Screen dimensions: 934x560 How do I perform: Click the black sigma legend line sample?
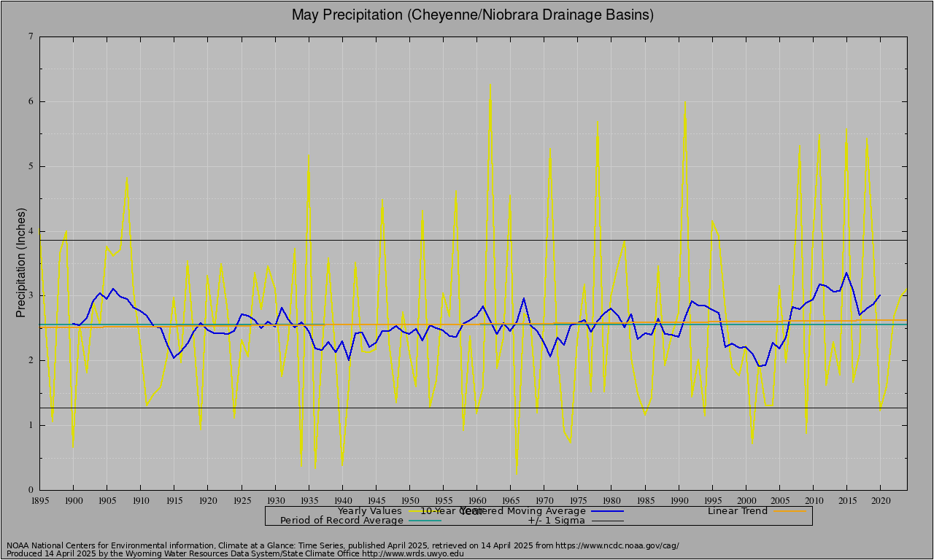606,521
